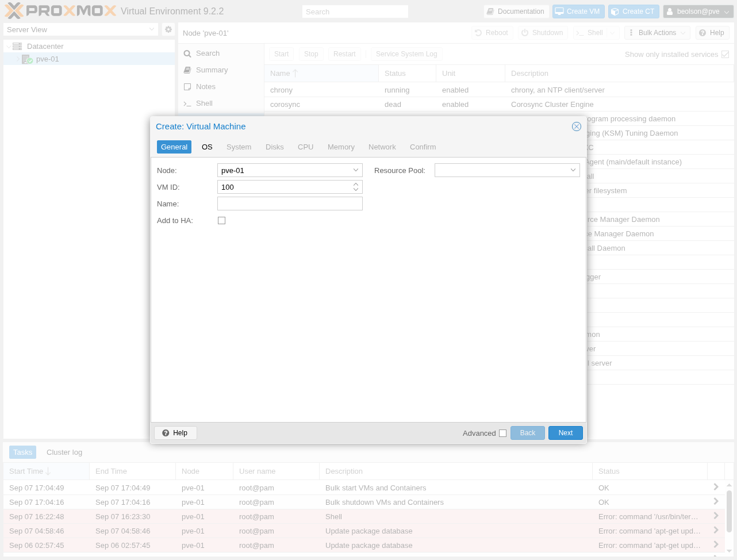Open the beolson@pve user menu
This screenshot has width=737, height=560.
coord(698,11)
